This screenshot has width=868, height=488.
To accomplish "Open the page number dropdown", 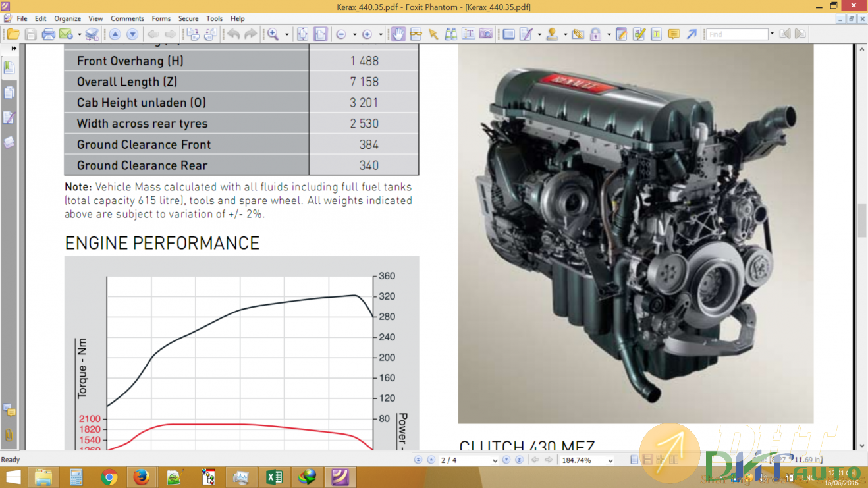I will coord(495,459).
